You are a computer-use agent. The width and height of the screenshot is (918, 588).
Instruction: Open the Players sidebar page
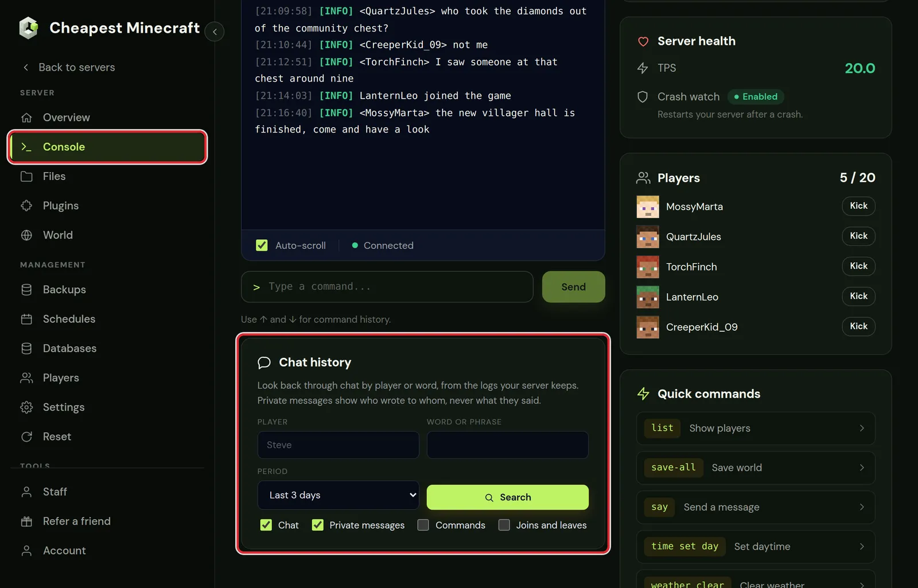pos(107,377)
